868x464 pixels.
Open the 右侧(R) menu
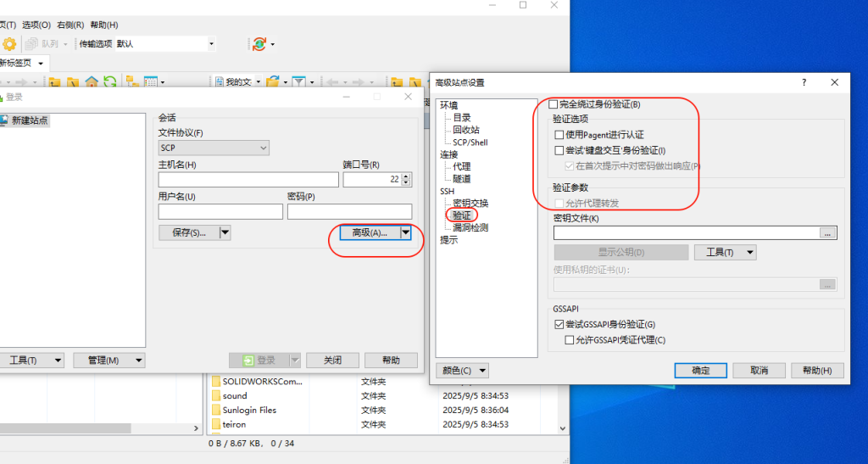pyautogui.click(x=70, y=25)
